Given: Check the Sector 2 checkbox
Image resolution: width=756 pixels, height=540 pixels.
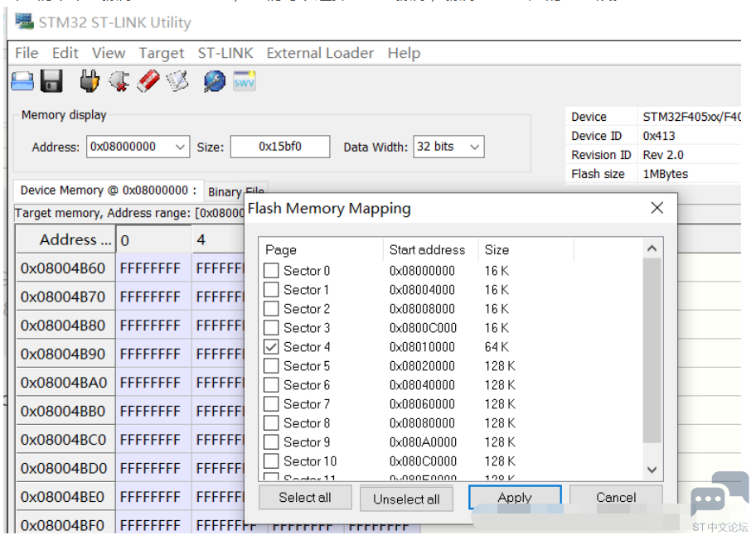Looking at the screenshot, I should click(x=271, y=308).
